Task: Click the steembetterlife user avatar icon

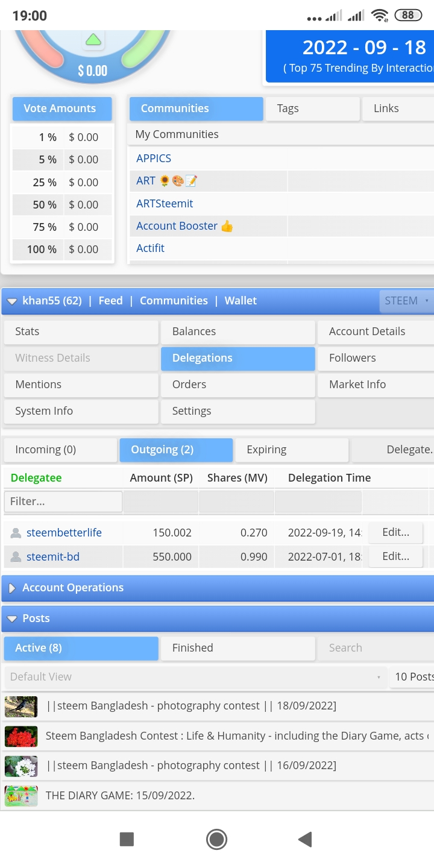Action: (16, 533)
